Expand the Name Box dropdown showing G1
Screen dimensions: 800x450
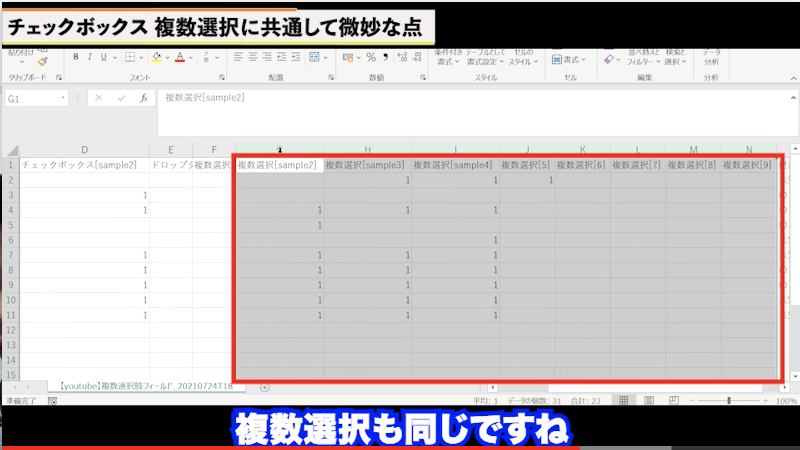click(x=63, y=98)
